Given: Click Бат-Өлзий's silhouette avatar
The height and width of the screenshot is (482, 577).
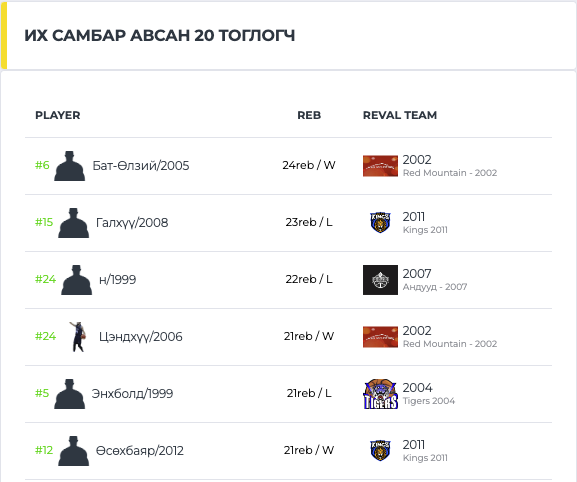Looking at the screenshot, I should point(70,166).
